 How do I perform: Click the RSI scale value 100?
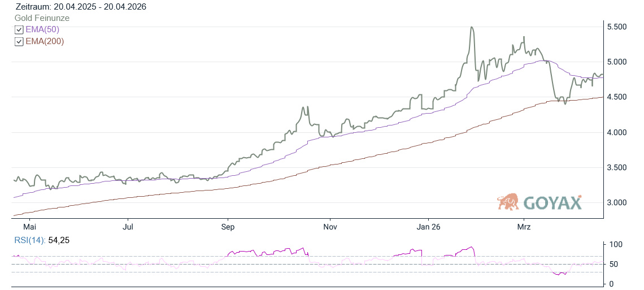pos(616,245)
